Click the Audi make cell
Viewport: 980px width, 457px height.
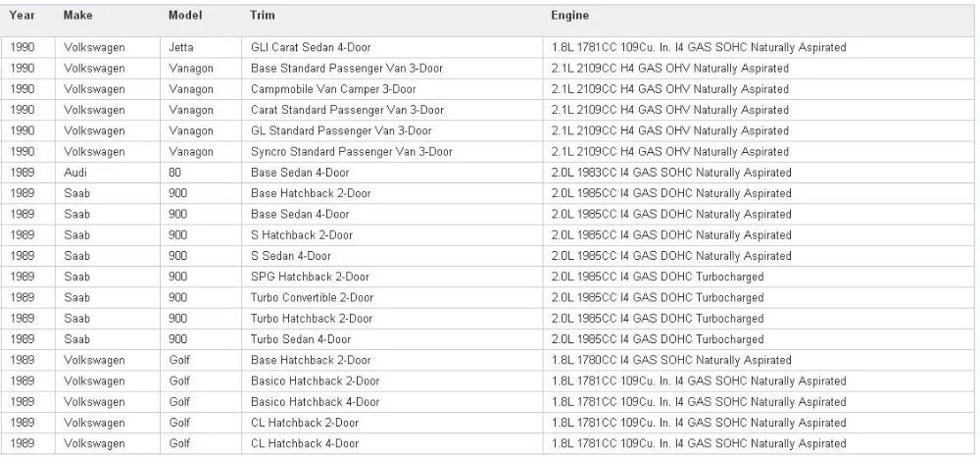[108, 173]
